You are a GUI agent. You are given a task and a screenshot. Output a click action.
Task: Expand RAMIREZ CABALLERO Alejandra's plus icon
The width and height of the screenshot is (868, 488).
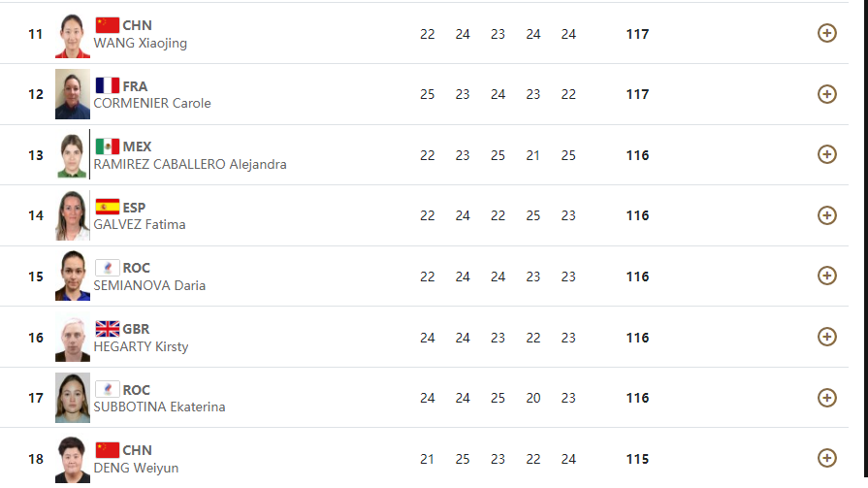click(826, 154)
